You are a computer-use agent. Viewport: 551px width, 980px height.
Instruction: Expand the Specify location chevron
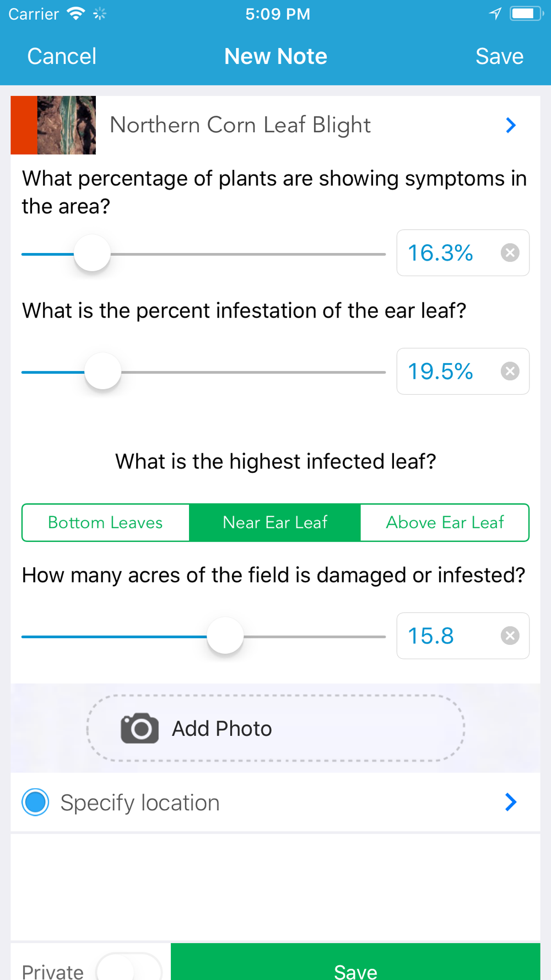coord(511,802)
